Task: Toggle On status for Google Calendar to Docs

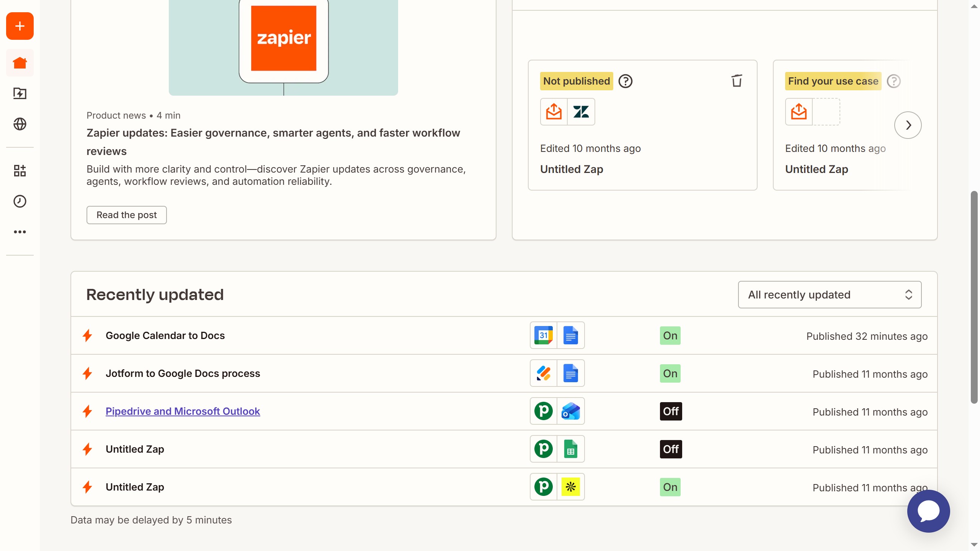Action: (x=670, y=336)
